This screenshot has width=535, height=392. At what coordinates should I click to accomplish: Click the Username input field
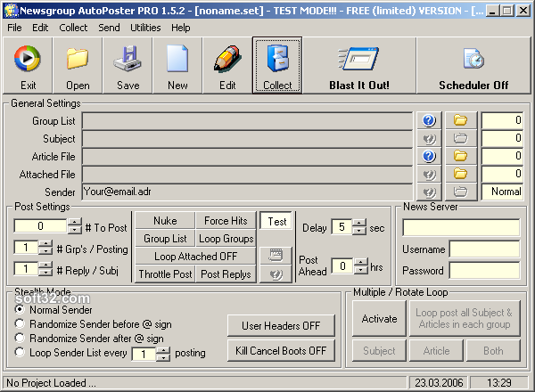click(485, 249)
